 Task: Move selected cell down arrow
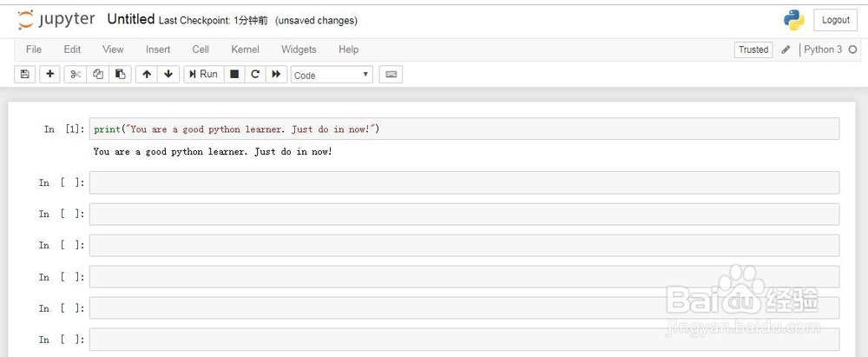coord(168,75)
